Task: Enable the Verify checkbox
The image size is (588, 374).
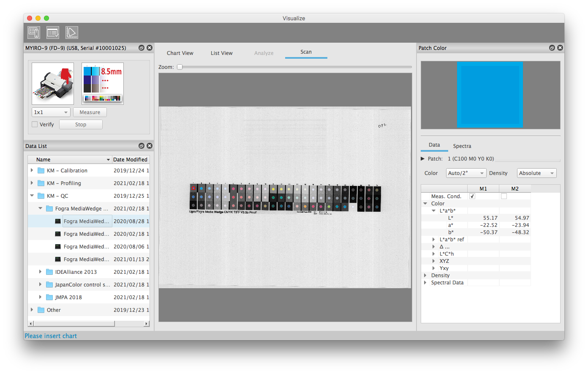Action: [35, 125]
